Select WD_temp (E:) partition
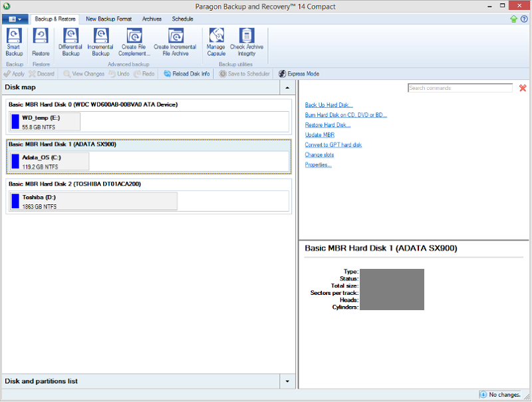 [x=45, y=122]
